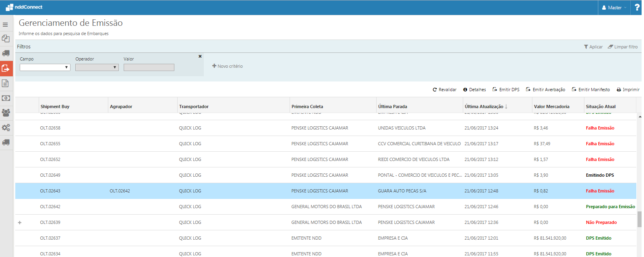Open the Master user menu
The image size is (644, 257).
click(614, 8)
